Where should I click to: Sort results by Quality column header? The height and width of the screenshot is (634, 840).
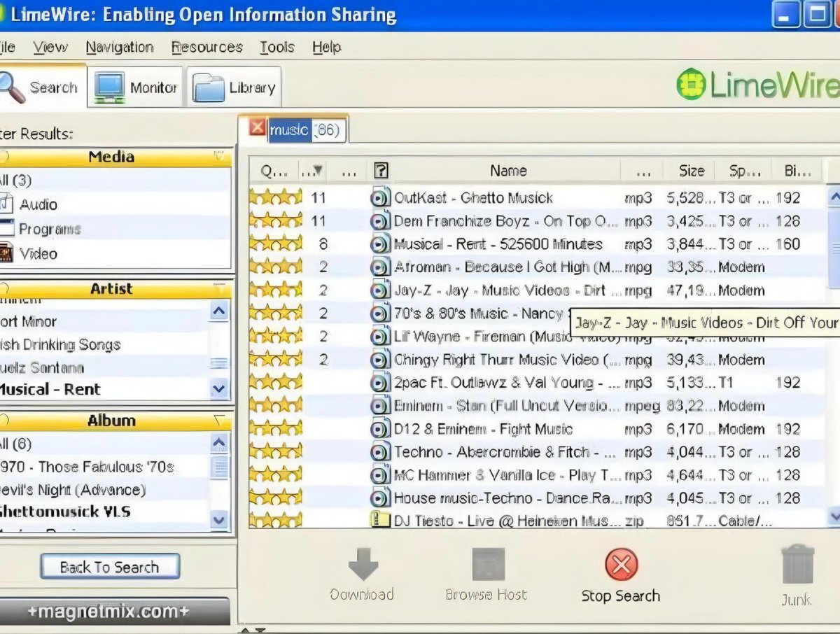tap(274, 170)
